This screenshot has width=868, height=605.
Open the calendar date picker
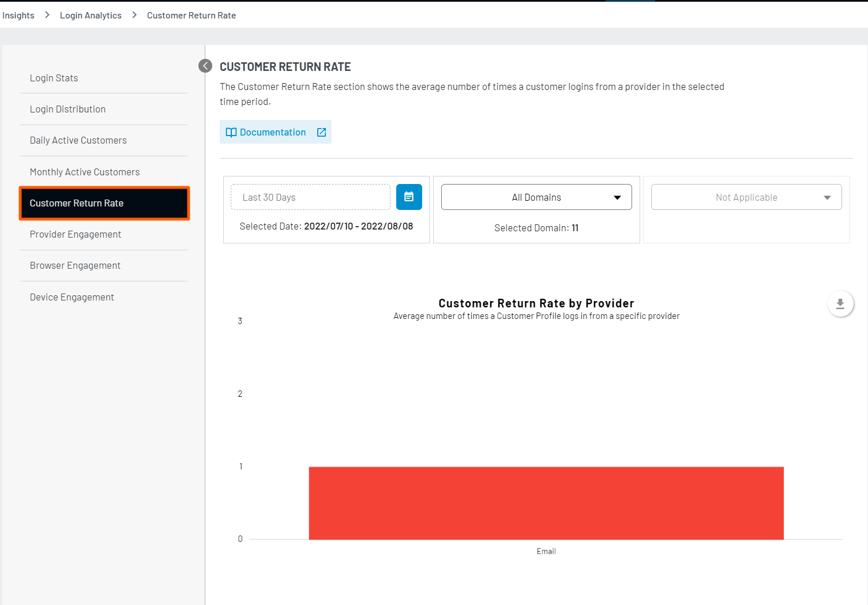(409, 197)
